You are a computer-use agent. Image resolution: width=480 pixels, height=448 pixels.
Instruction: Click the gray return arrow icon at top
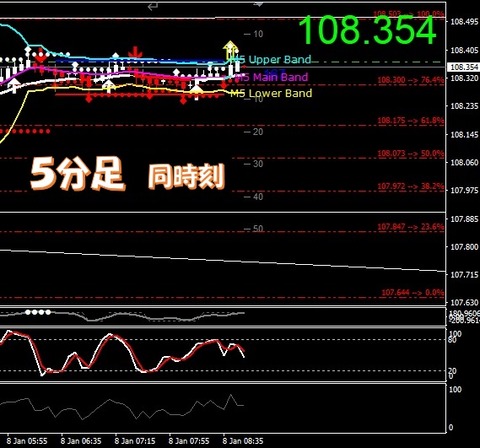[x=153, y=6]
